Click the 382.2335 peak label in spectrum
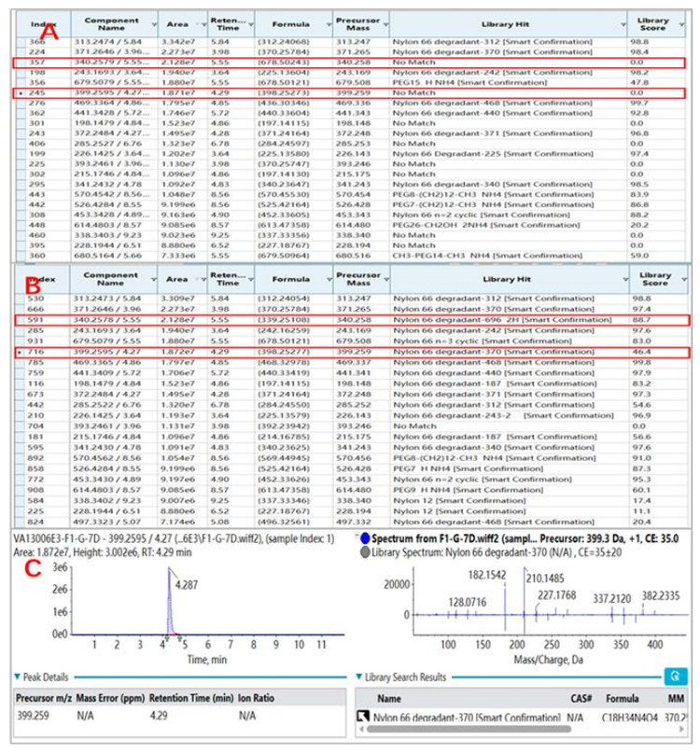The height and width of the screenshot is (753, 700). click(661, 596)
